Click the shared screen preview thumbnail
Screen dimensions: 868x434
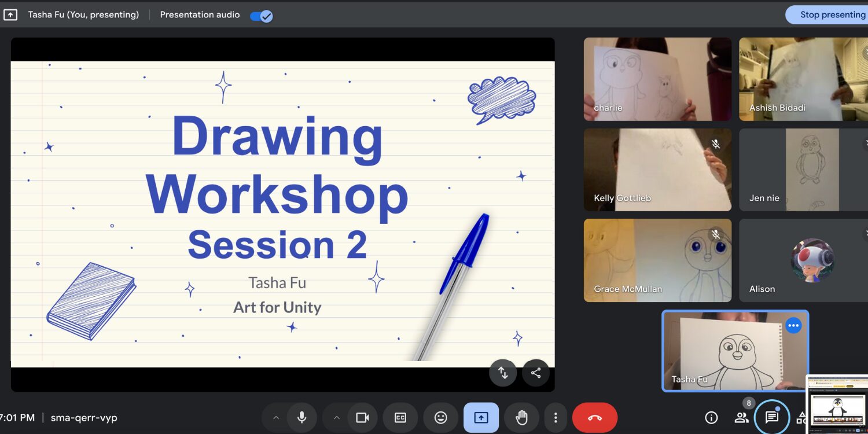(x=837, y=404)
